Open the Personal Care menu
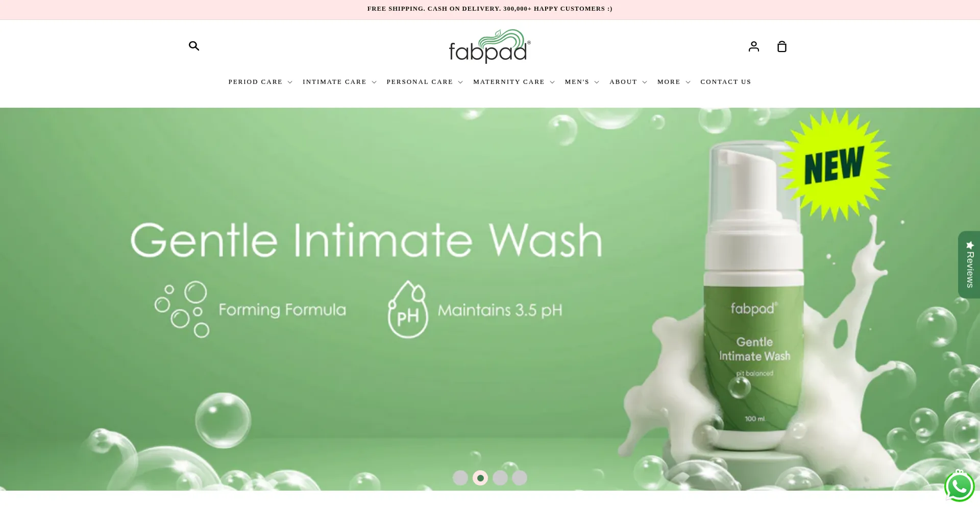Image resolution: width=980 pixels, height=507 pixels. tap(425, 82)
